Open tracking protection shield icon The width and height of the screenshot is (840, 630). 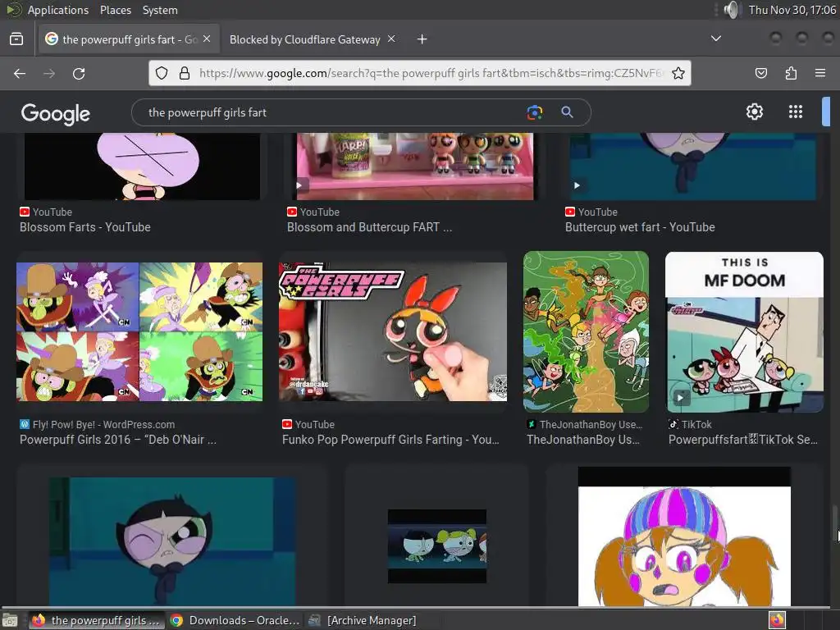(x=162, y=73)
